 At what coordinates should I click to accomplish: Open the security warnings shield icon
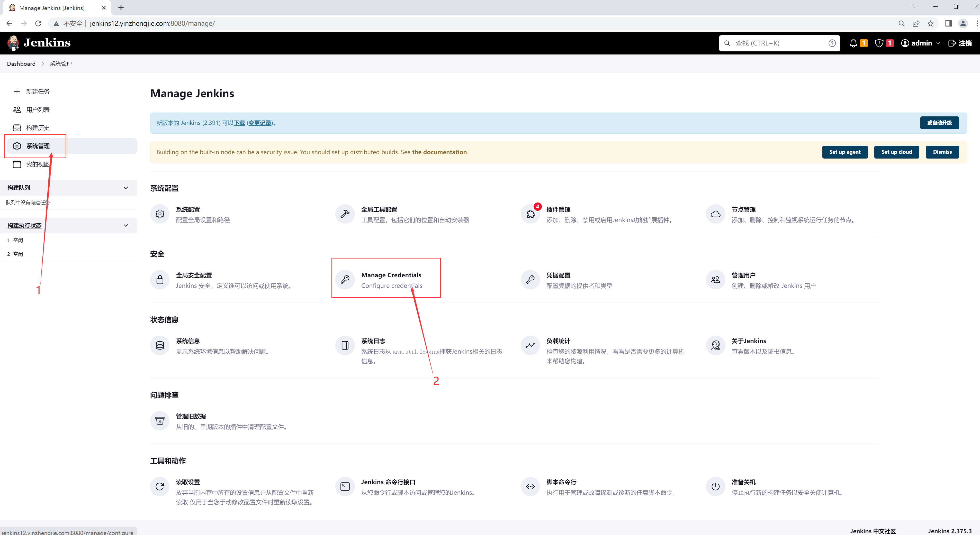point(879,43)
